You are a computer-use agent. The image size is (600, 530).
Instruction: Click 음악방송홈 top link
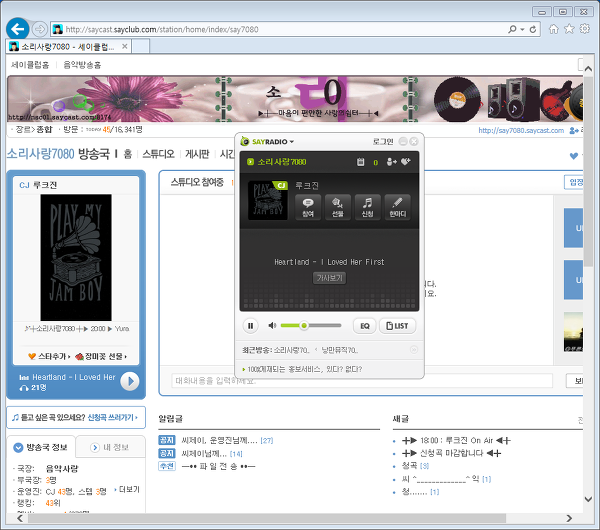click(82, 65)
